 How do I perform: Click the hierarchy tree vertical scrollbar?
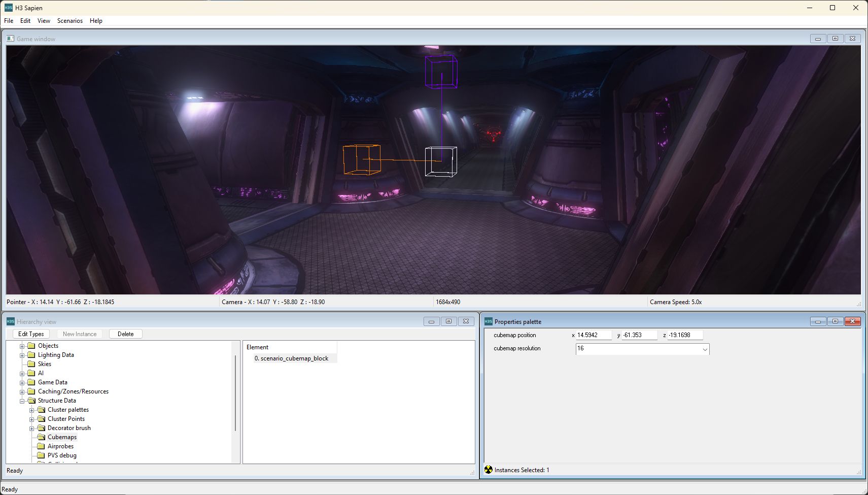point(235,393)
